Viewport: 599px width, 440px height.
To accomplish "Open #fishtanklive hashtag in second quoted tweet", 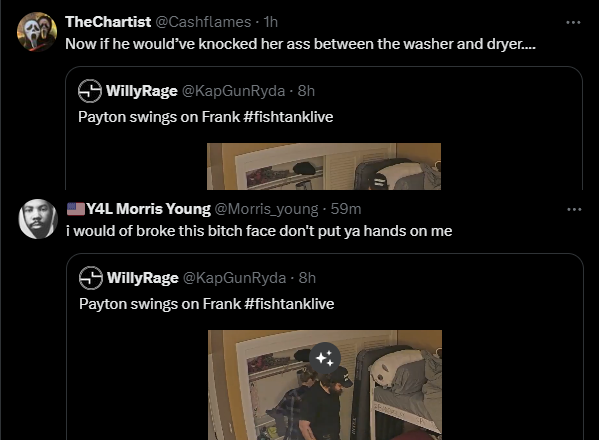I will [289, 304].
